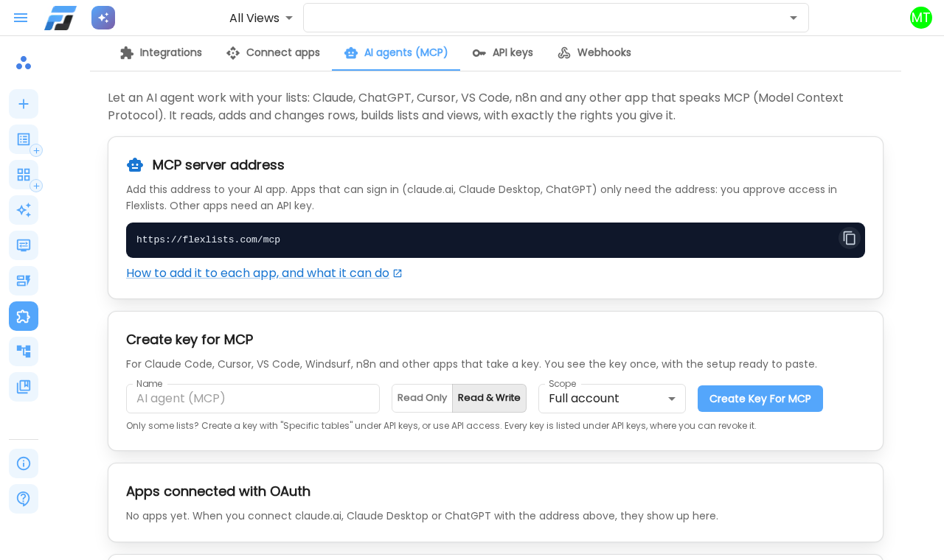Switch to the Integrations tab

[x=161, y=52]
